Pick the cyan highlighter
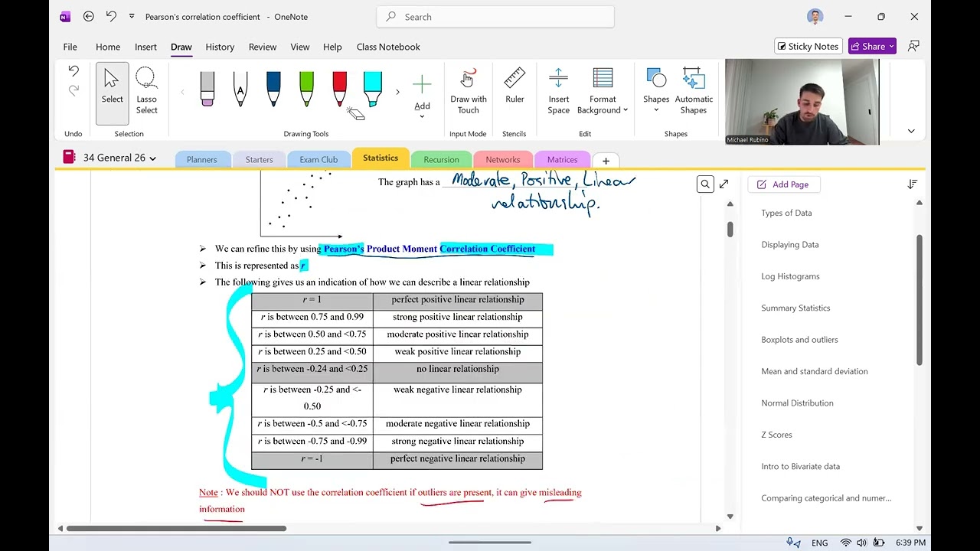The width and height of the screenshot is (980, 551). tap(372, 88)
